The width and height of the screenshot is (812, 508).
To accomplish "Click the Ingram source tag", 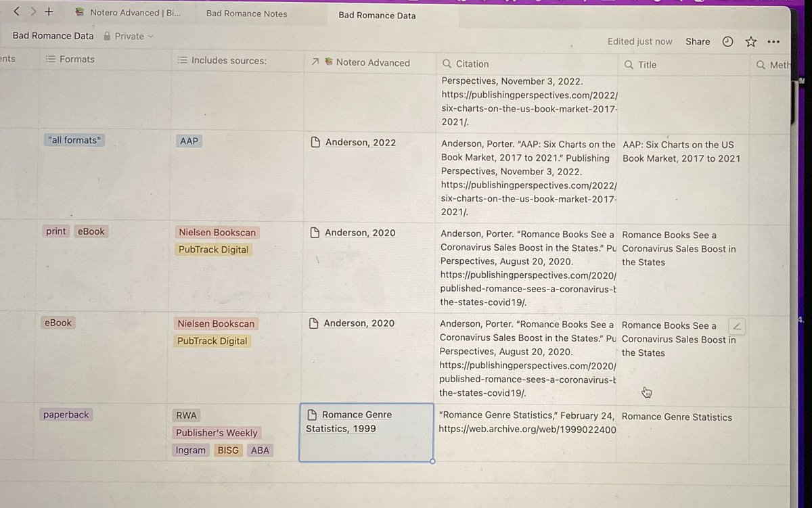I will click(x=191, y=450).
